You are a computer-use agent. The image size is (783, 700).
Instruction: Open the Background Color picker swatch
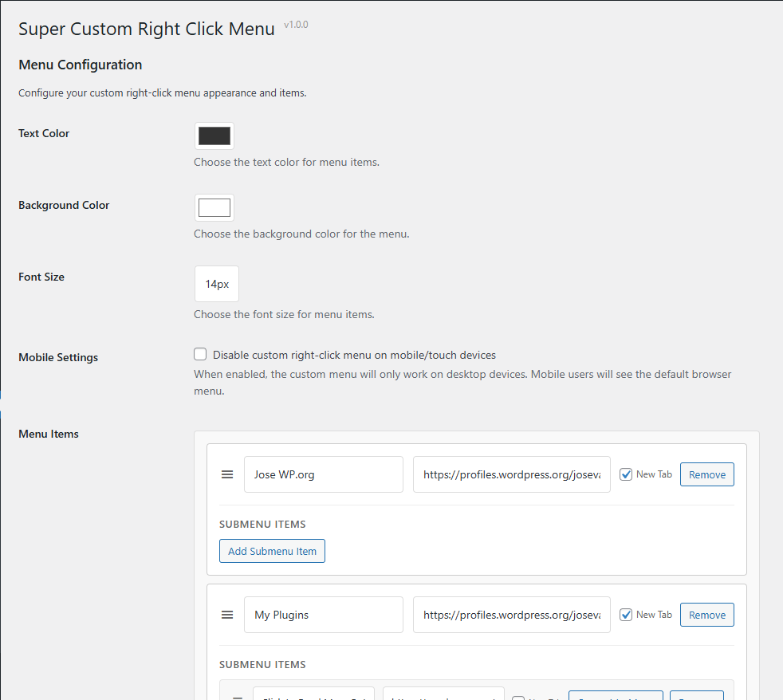214,207
